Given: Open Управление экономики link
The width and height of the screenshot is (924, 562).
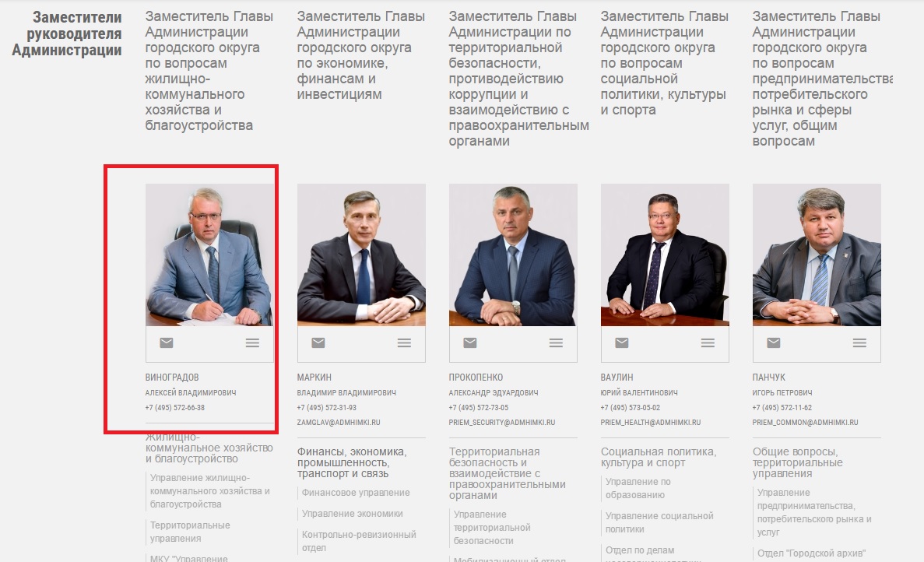Looking at the screenshot, I should (353, 514).
